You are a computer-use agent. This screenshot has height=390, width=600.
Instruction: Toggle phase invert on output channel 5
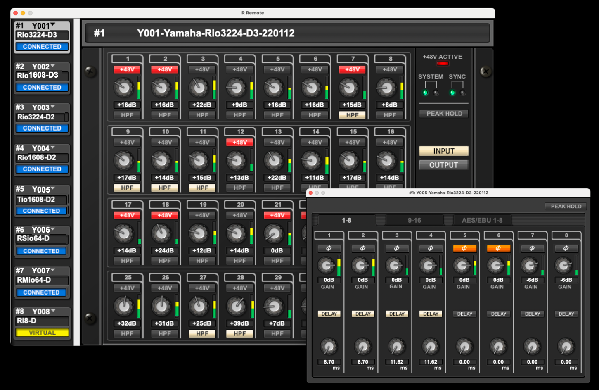pyautogui.click(x=464, y=248)
